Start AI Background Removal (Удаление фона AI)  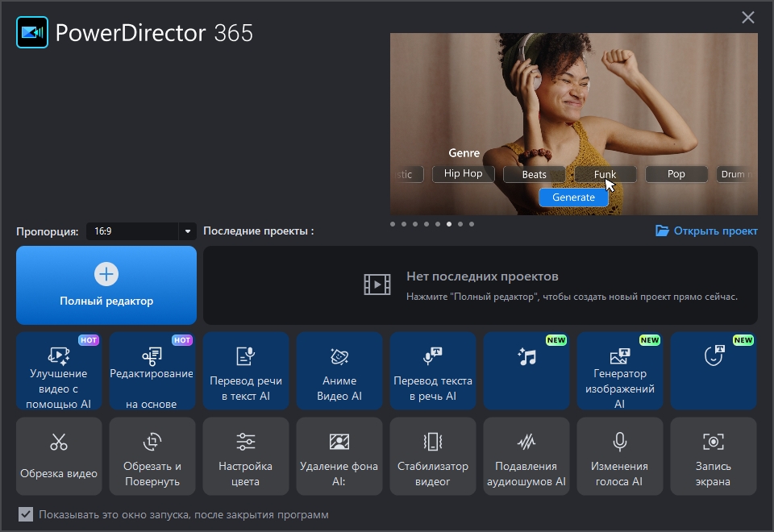point(339,455)
